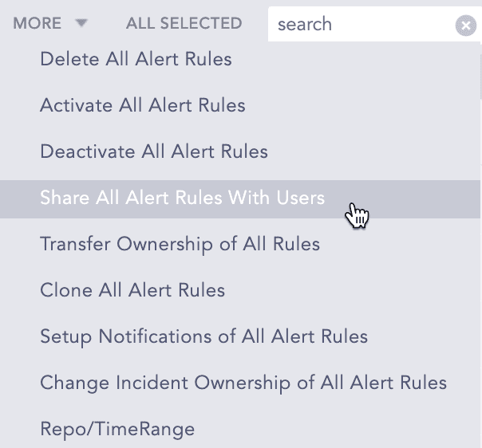Select the Repo/TimeRange option
The image size is (482, 448).
tap(117, 429)
